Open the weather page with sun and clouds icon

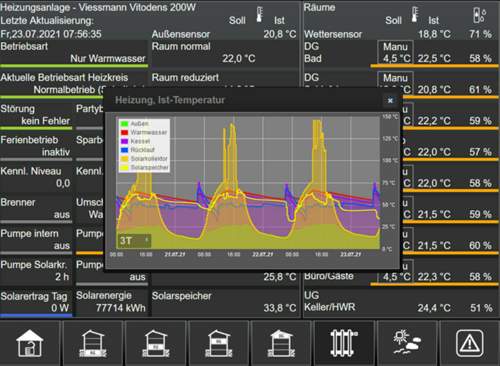click(x=407, y=343)
